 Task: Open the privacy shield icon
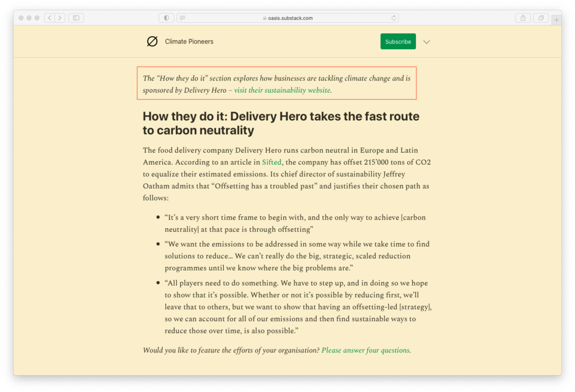[x=166, y=18]
